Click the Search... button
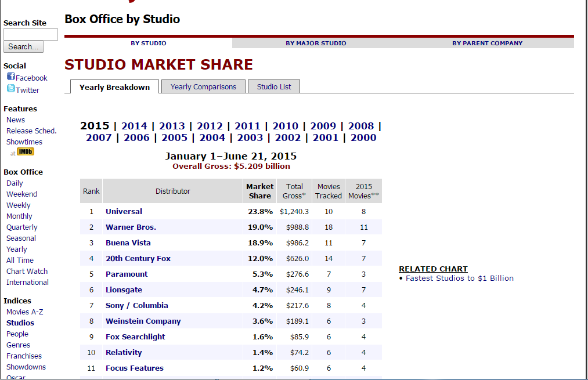 coord(23,46)
